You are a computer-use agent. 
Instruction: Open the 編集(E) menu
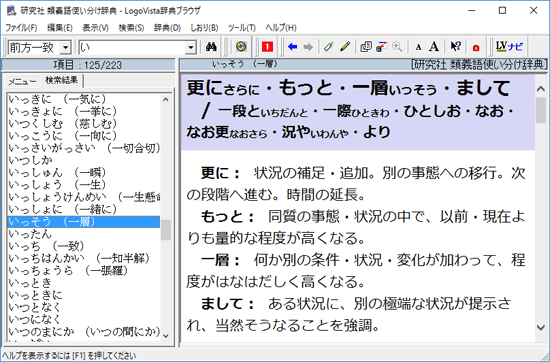(x=60, y=28)
